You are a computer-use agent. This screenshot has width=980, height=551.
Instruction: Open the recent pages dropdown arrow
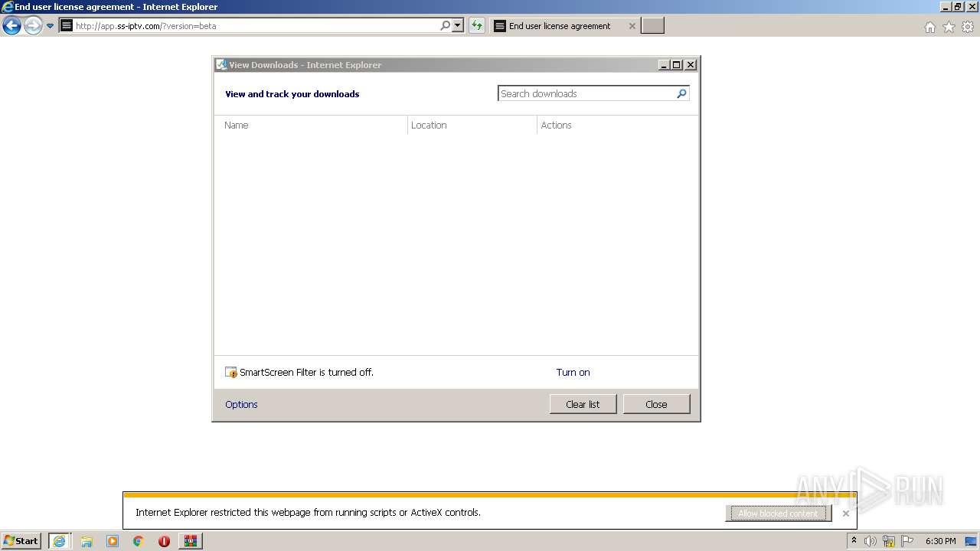50,26
